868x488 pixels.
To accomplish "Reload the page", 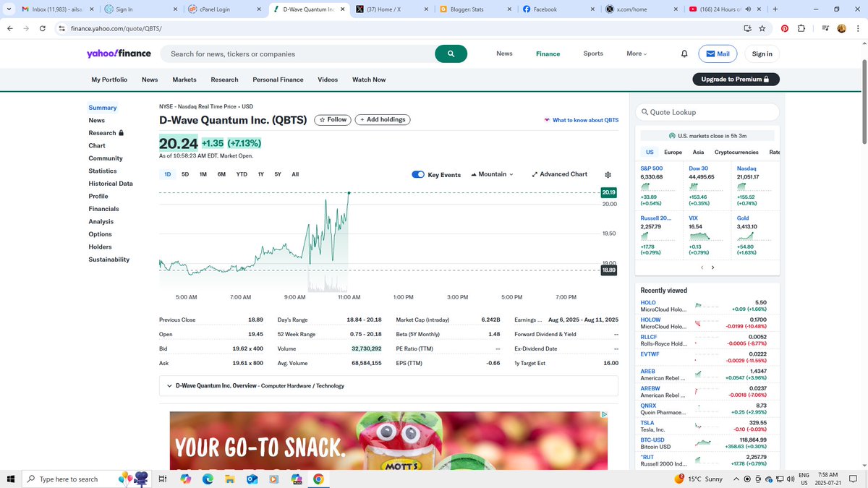I will (43, 28).
